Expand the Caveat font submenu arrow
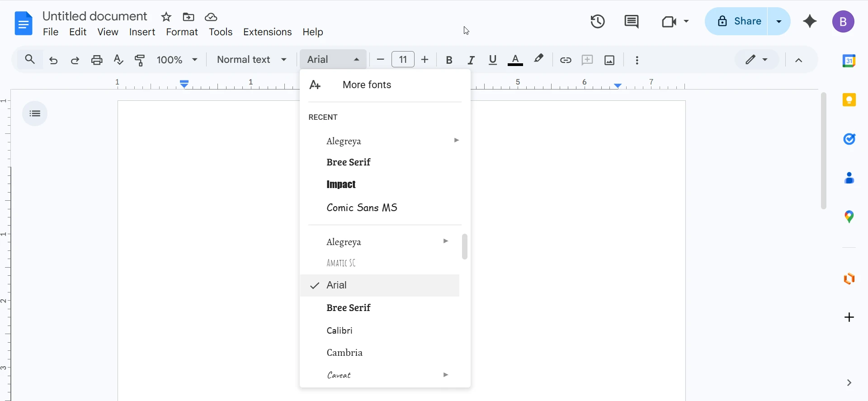868x401 pixels. (446, 375)
